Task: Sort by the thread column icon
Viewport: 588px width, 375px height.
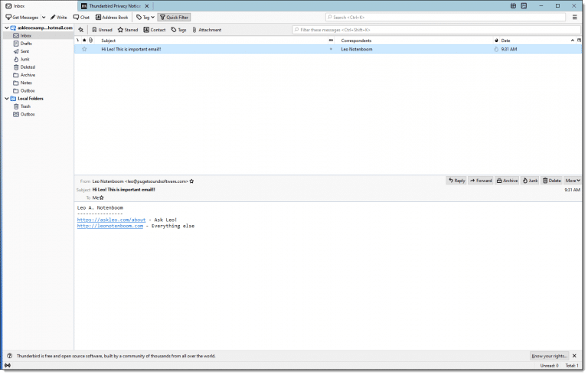Action: 77,40
